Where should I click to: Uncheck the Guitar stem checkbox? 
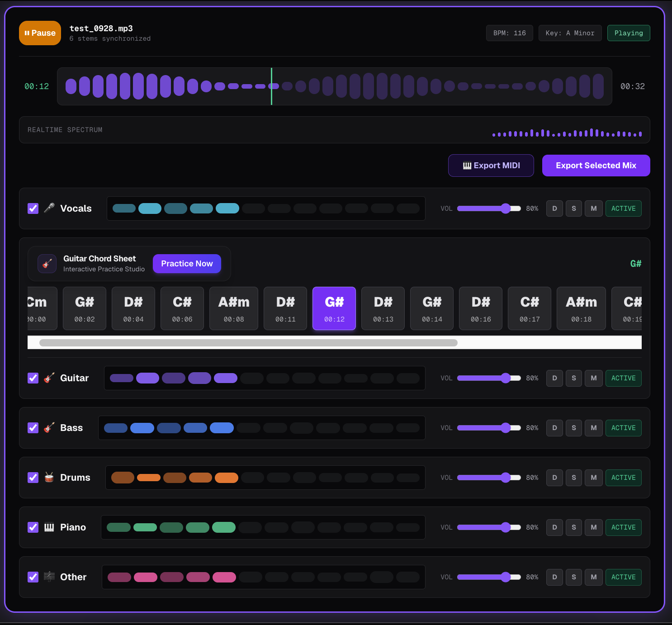pos(33,378)
